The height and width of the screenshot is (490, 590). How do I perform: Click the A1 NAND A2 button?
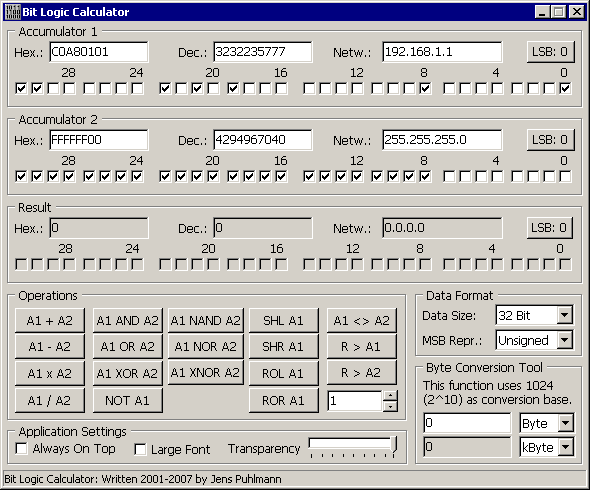tap(205, 320)
